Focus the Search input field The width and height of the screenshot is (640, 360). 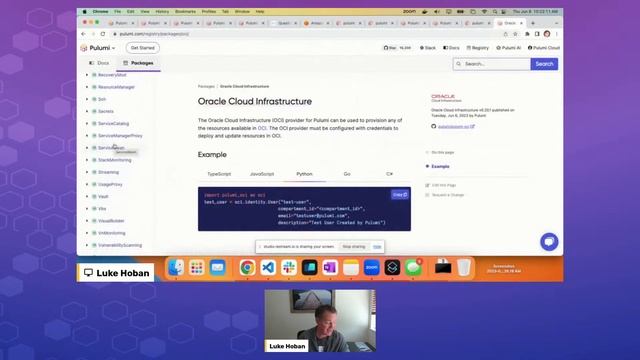coord(492,64)
